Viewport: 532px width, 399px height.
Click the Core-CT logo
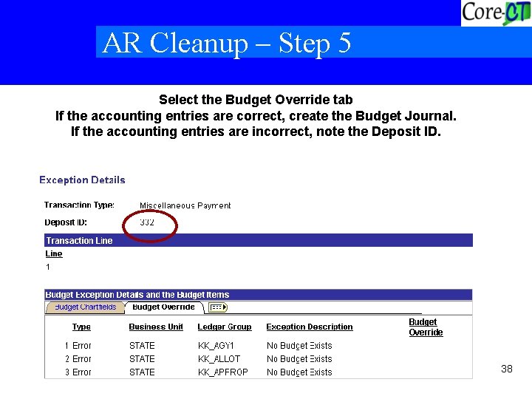(496, 13)
